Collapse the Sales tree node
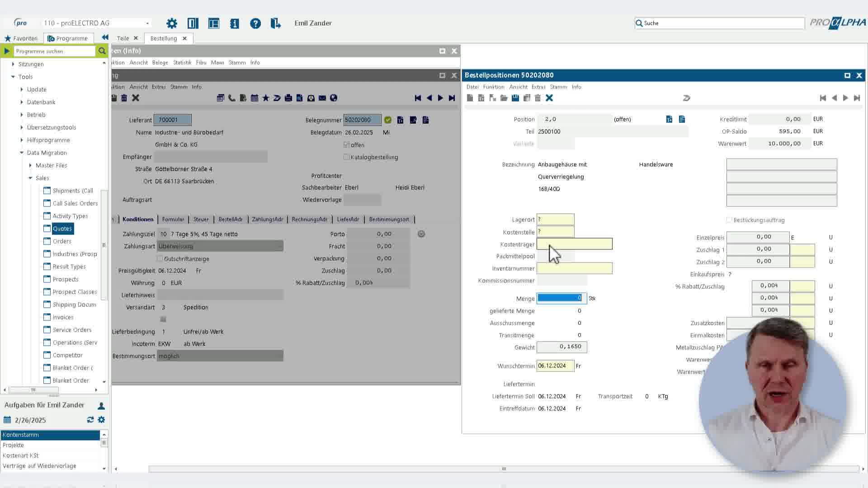868x488 pixels. click(x=30, y=178)
